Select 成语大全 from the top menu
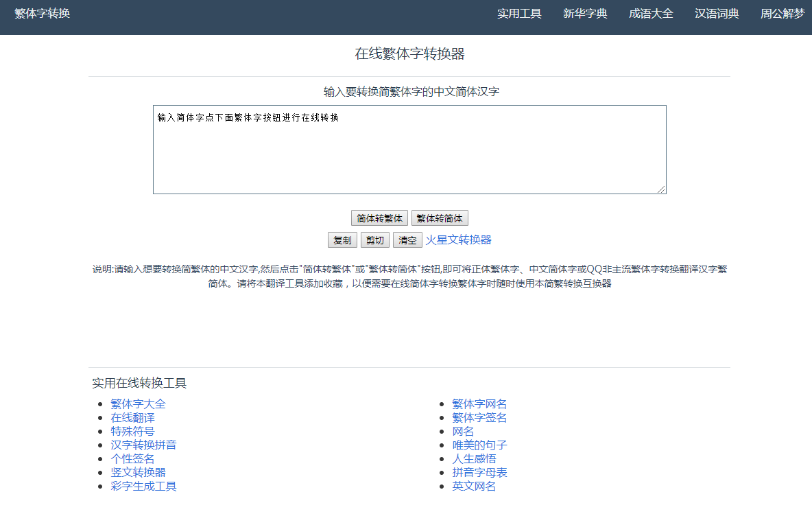The width and height of the screenshot is (812, 514). (651, 14)
